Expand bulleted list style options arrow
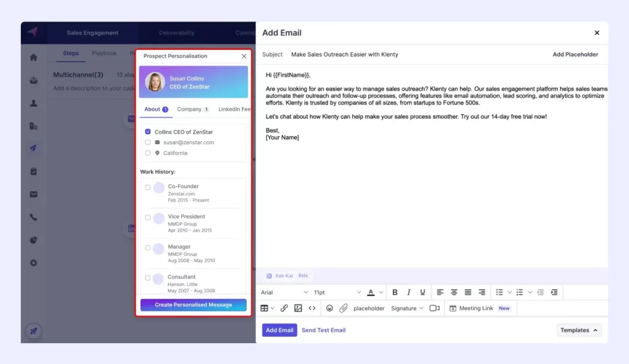Image resolution: width=629 pixels, height=364 pixels. [x=509, y=292]
